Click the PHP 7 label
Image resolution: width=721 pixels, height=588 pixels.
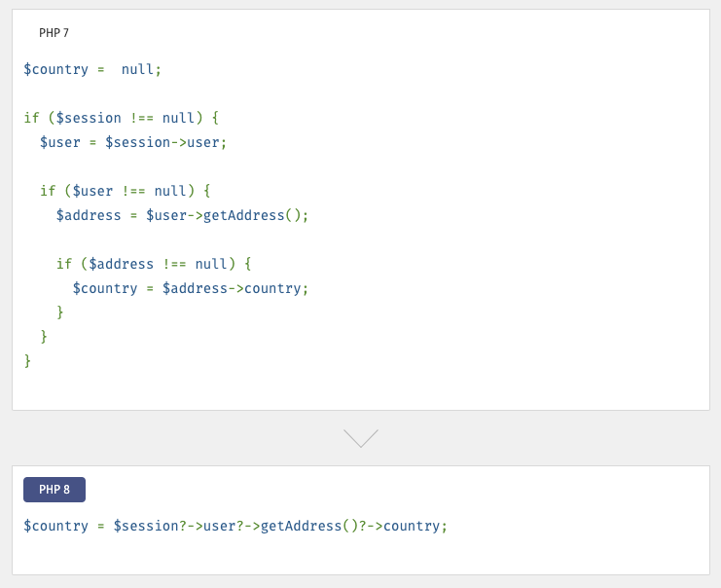[x=54, y=33]
